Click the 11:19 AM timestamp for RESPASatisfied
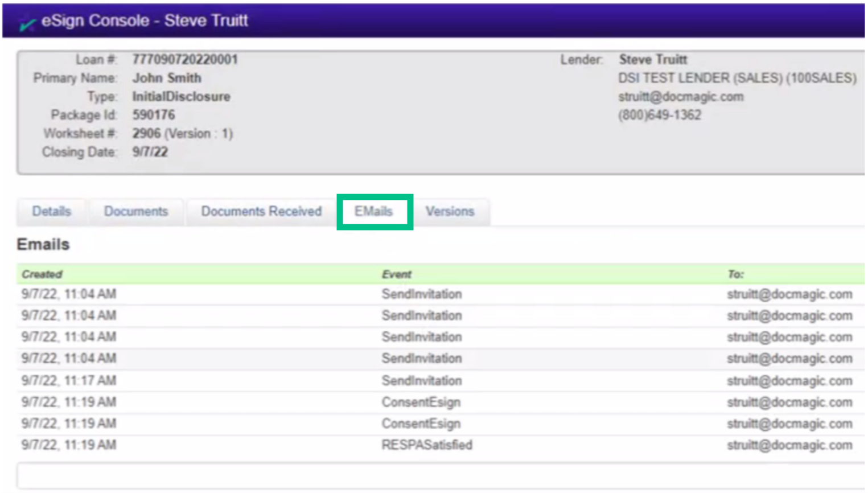This screenshot has width=868, height=493. click(69, 445)
